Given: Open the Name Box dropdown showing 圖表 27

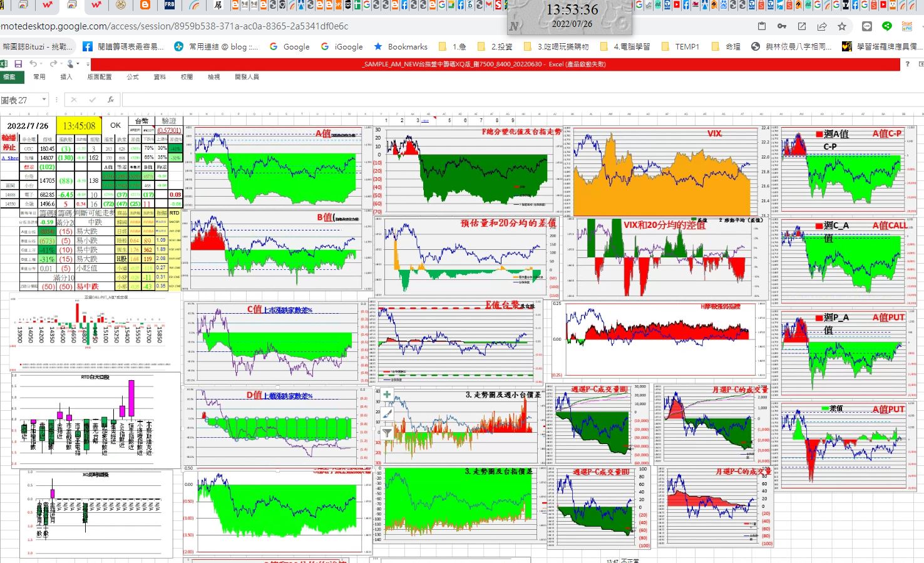Looking at the screenshot, I should pos(44,100).
